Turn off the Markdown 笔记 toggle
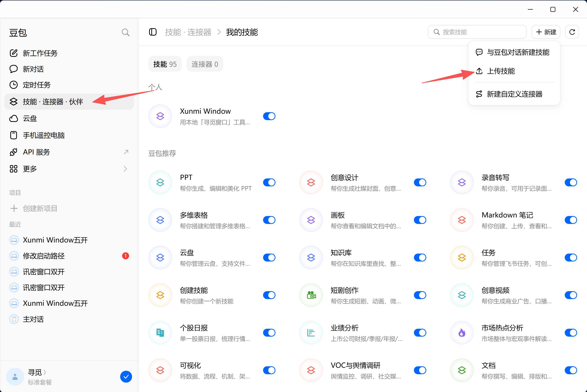 (571, 220)
